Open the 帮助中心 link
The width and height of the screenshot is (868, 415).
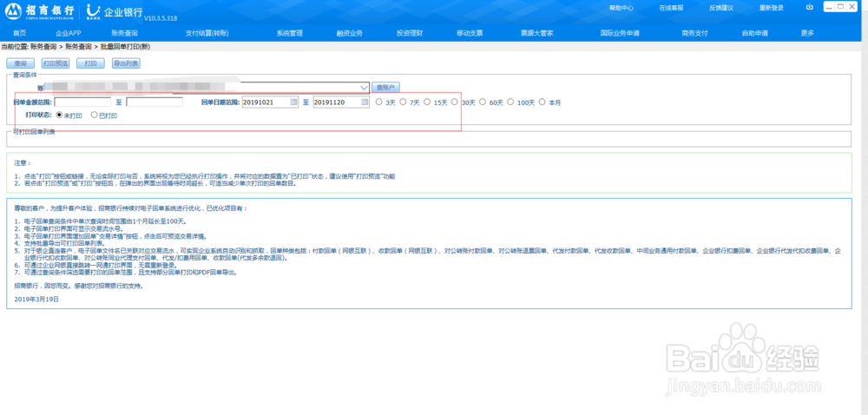pyautogui.click(x=621, y=8)
